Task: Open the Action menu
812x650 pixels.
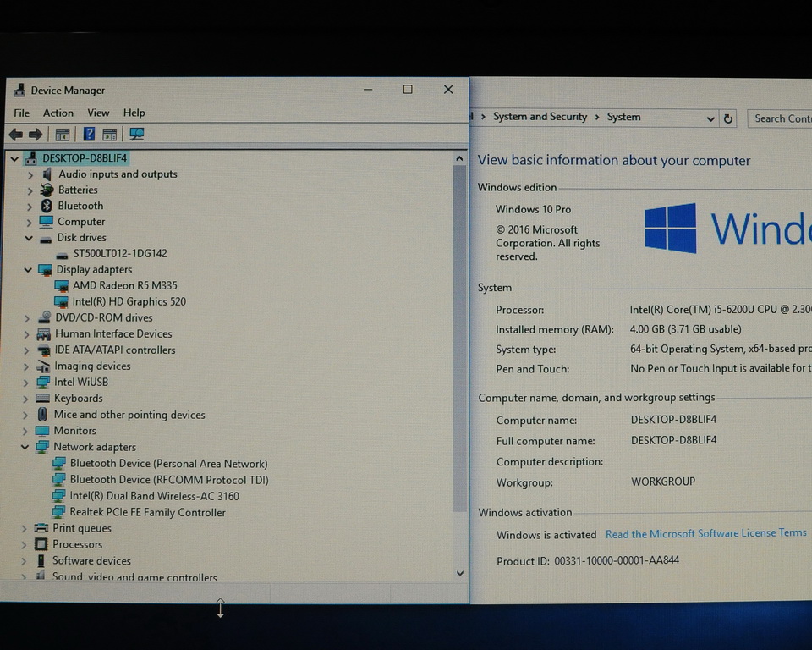Action: pyautogui.click(x=58, y=113)
